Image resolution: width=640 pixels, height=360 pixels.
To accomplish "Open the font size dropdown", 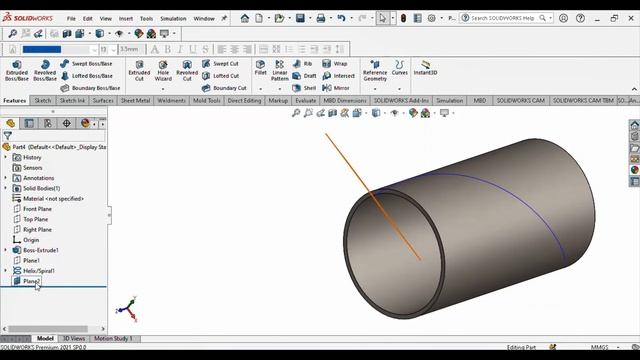I will pos(113,50).
